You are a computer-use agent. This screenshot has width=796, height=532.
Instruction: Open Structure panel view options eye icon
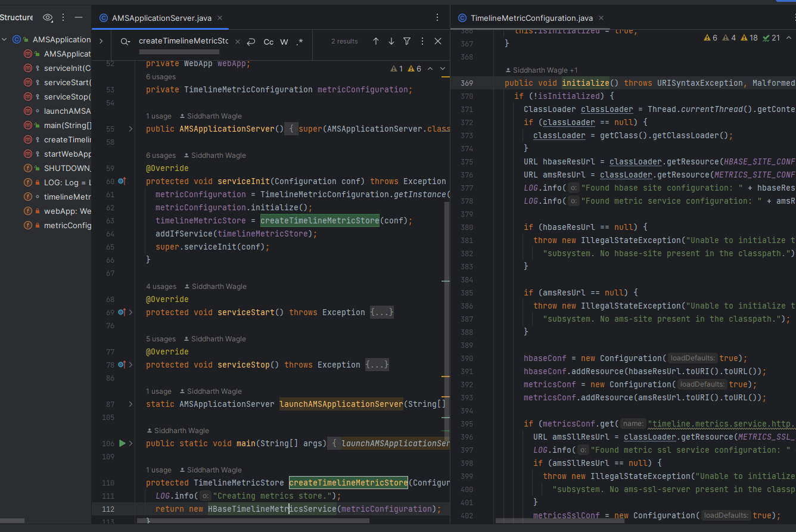pos(48,18)
